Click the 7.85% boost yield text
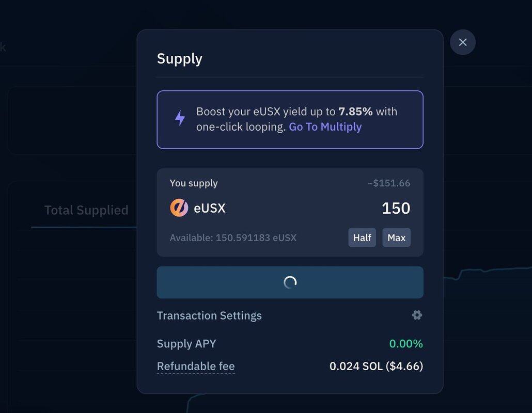The image size is (532, 413). pyautogui.click(x=355, y=112)
